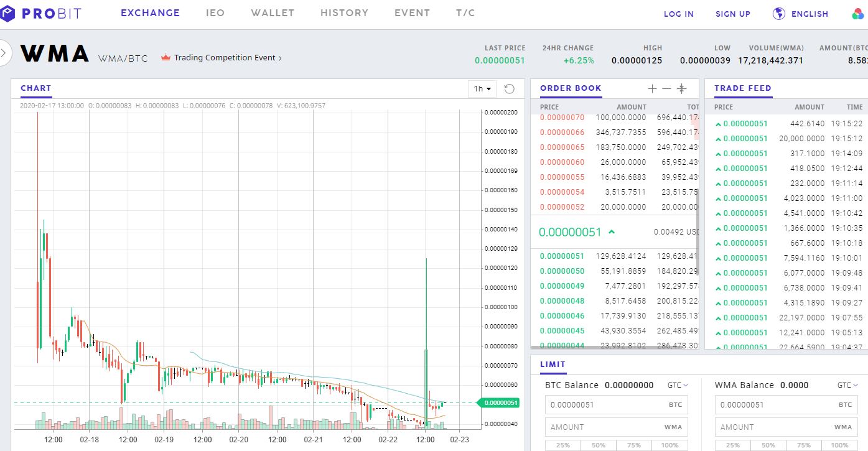The height and width of the screenshot is (451, 868).
Task: Select 75% on the sell side
Action: [x=804, y=445]
